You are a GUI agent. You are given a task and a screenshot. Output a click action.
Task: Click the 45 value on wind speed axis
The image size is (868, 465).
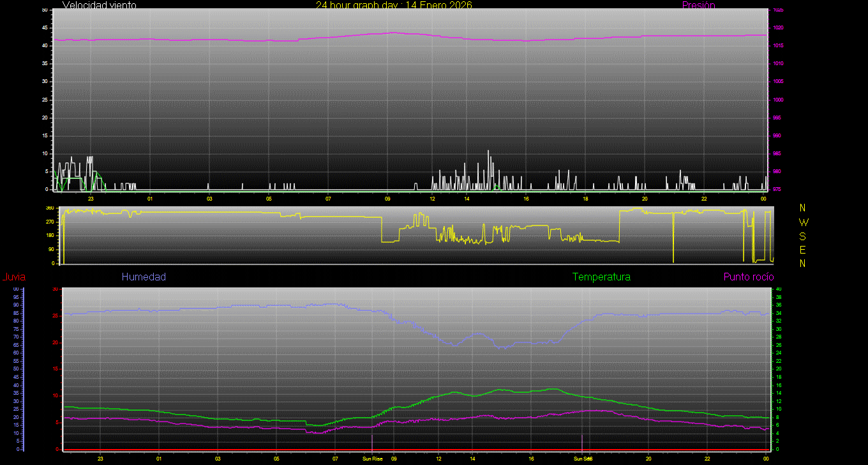click(x=44, y=28)
